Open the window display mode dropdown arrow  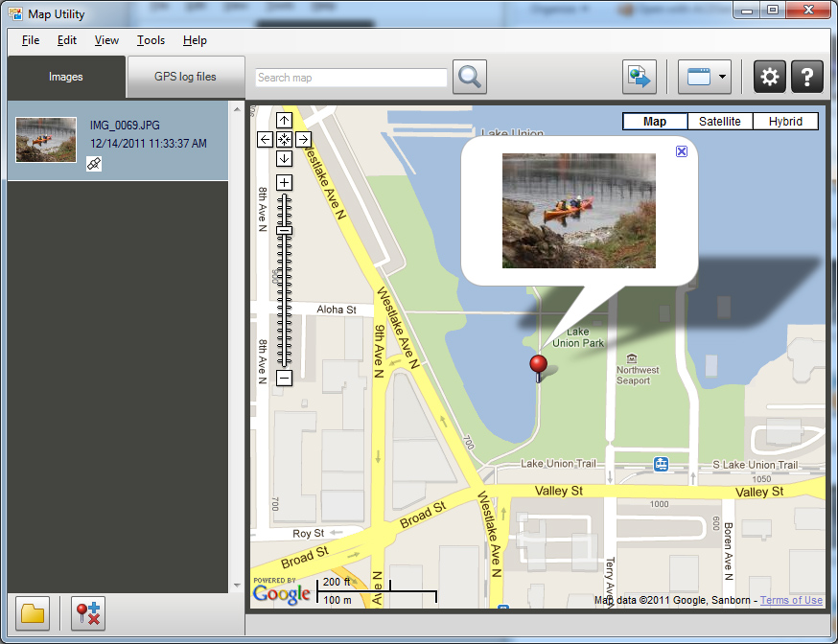723,77
